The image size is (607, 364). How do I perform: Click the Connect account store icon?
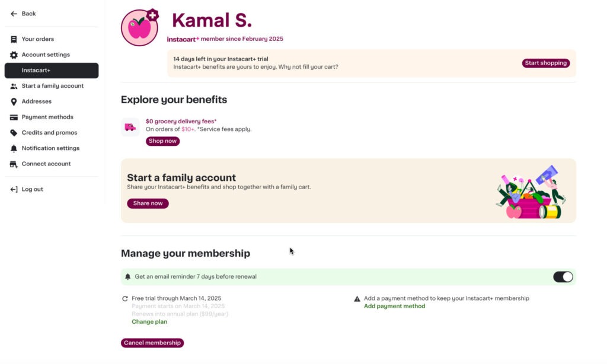14,164
